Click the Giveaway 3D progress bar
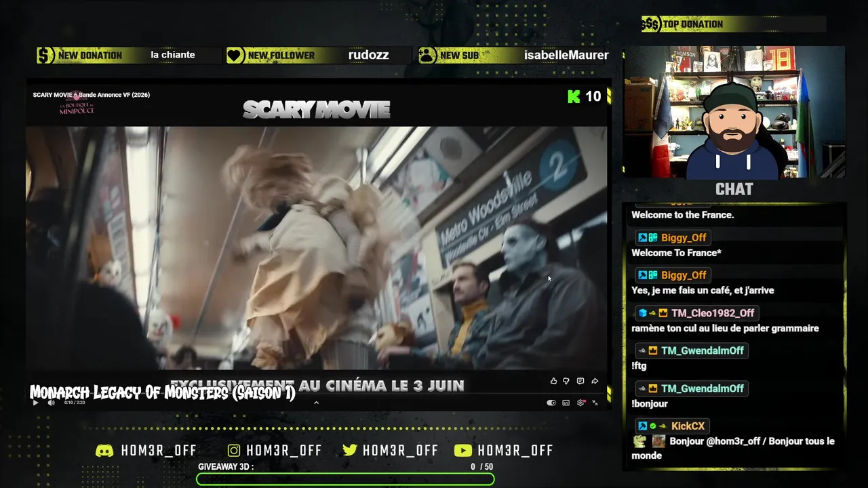This screenshot has width=868, height=488. [x=345, y=480]
